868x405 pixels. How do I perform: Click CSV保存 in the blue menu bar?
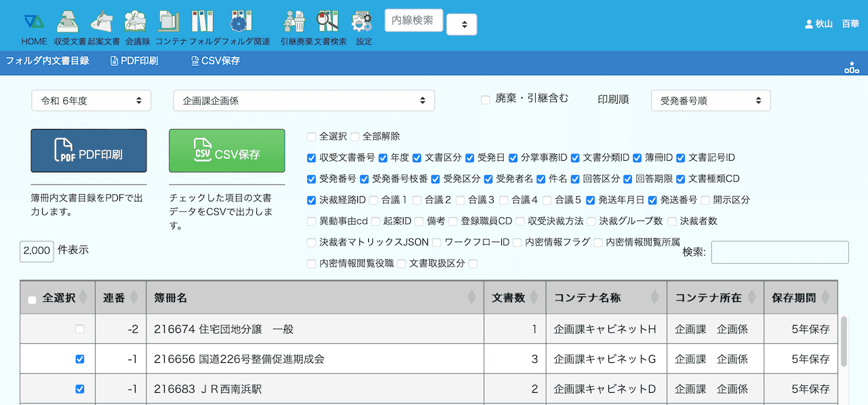tap(215, 61)
